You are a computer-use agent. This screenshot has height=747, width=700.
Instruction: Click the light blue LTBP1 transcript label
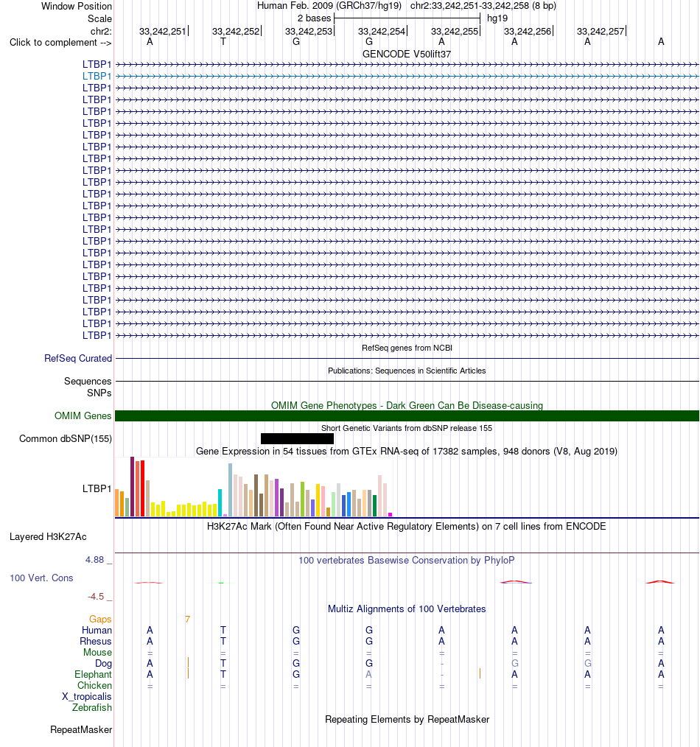pos(97,76)
